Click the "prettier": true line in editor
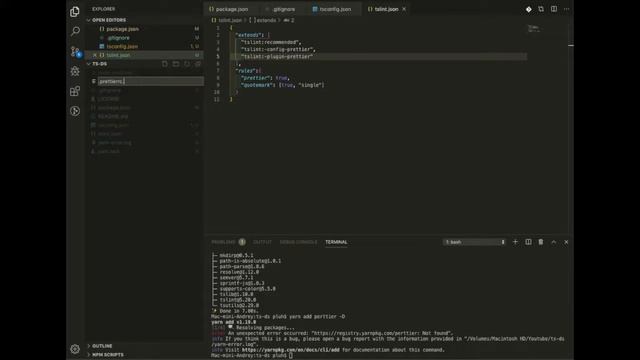The height and width of the screenshot is (360, 640). pos(265,78)
